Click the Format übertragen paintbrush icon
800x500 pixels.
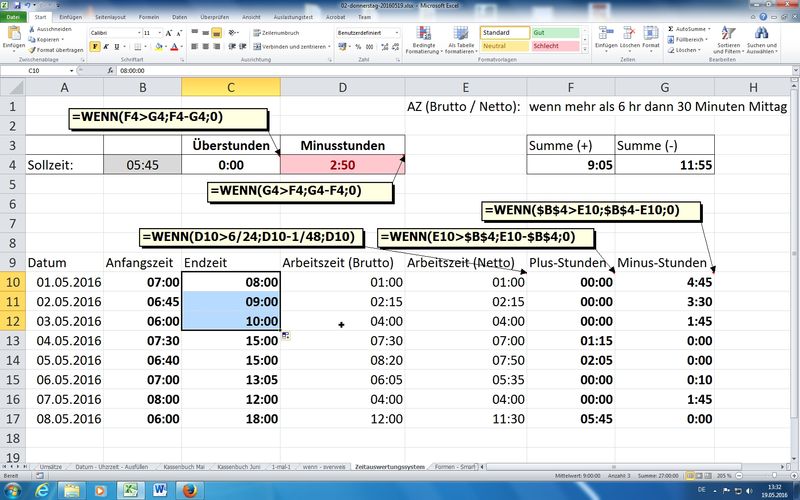(31, 49)
